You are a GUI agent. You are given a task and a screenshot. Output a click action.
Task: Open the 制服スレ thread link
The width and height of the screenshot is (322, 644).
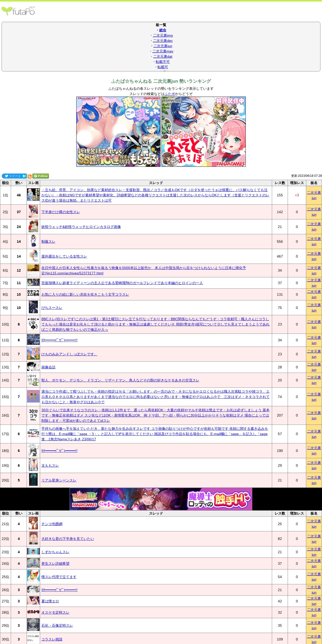[48, 241]
